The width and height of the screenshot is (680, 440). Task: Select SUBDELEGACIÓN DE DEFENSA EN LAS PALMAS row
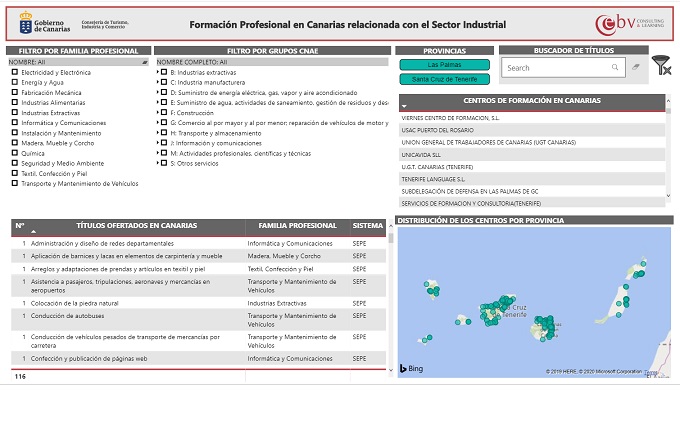(532, 191)
